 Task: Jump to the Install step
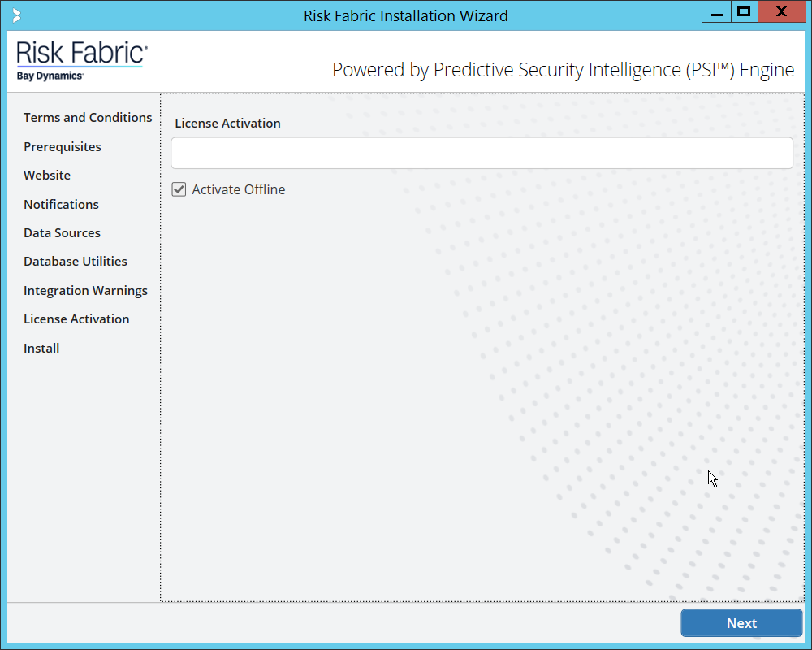coord(41,349)
